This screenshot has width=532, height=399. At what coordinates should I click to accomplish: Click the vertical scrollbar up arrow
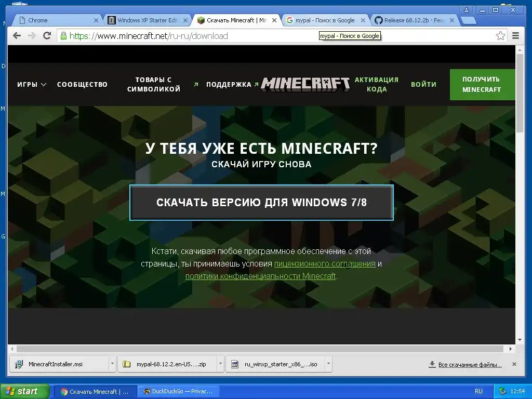520,50
